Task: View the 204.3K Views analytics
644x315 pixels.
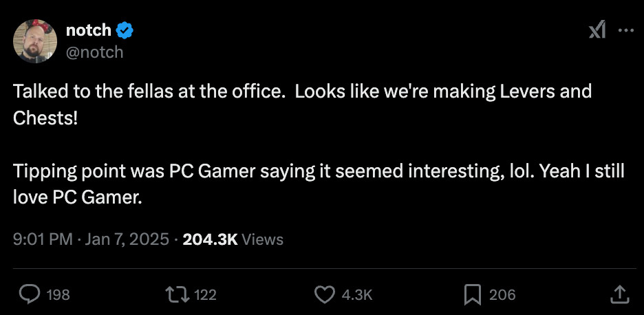Action: [233, 239]
